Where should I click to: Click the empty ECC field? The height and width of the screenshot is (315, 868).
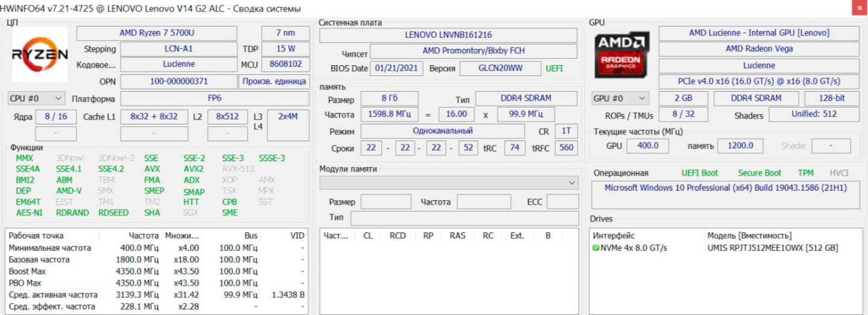pos(562,202)
